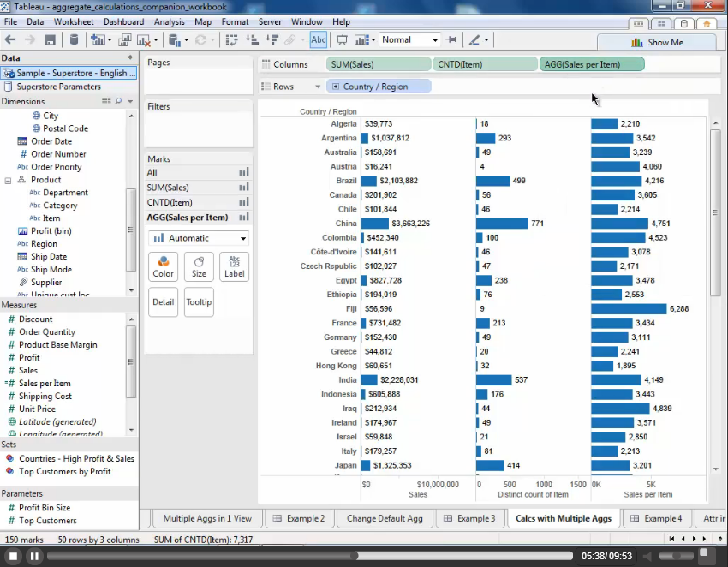Click the Presentation mode toolbar icon

(x=342, y=39)
